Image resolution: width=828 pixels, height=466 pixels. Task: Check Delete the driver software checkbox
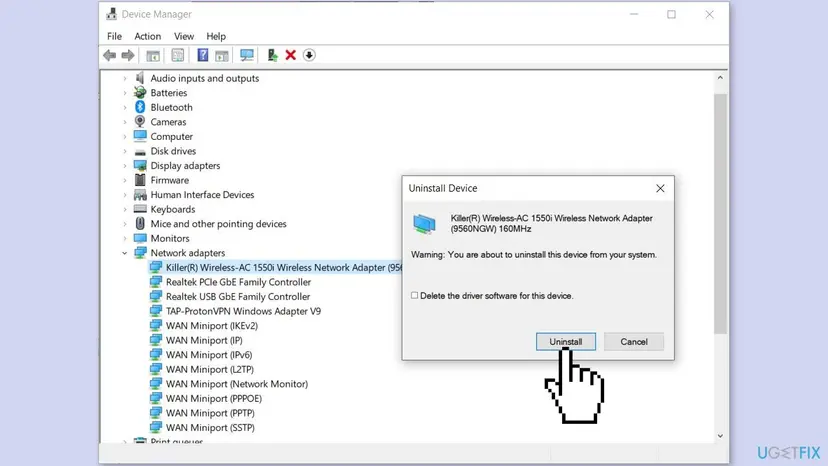(x=415, y=295)
